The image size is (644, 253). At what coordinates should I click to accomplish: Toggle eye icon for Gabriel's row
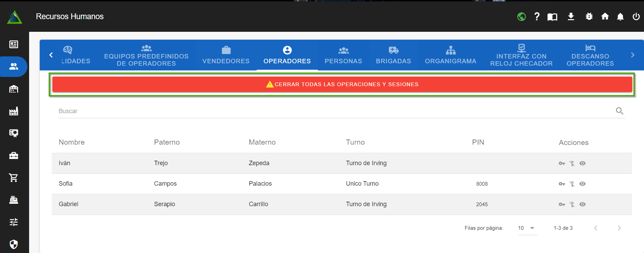pos(582,204)
